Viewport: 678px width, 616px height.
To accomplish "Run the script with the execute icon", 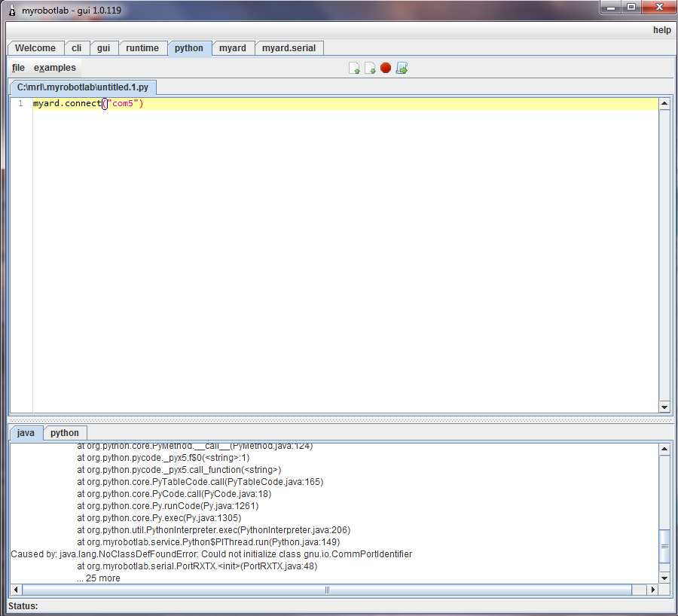I will (x=402, y=69).
